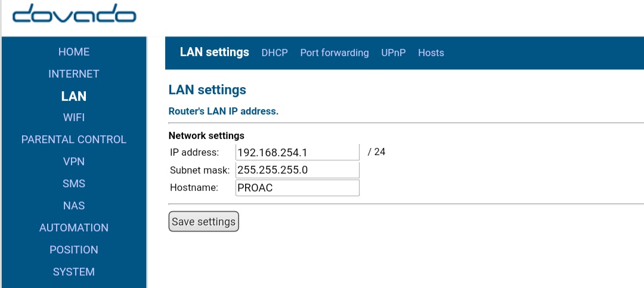Image resolution: width=644 pixels, height=288 pixels.
Task: Switch to the DHCP tab
Action: (x=274, y=53)
